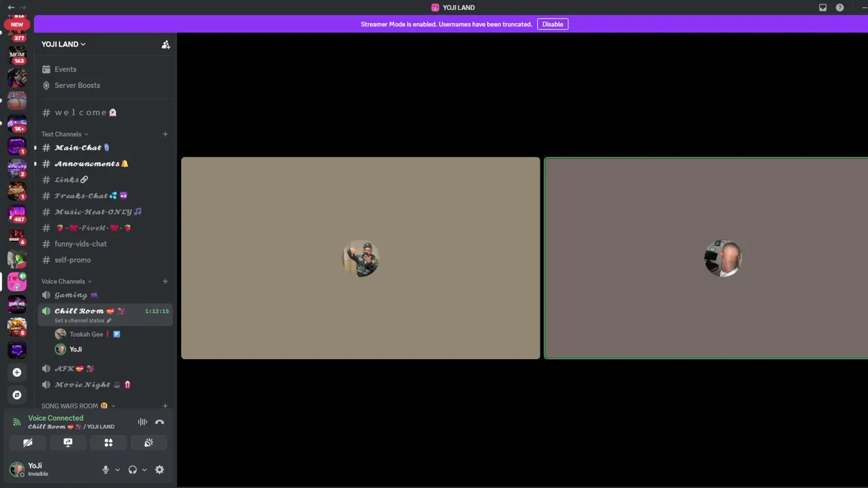This screenshot has height=488, width=868.
Task: Deafen with the headphones icon
Action: (132, 470)
